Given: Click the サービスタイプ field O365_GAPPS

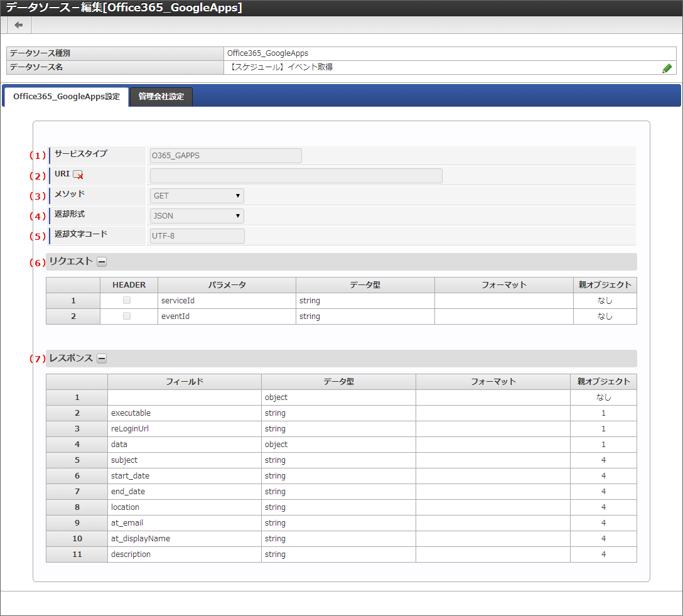Looking at the screenshot, I should 225,156.
